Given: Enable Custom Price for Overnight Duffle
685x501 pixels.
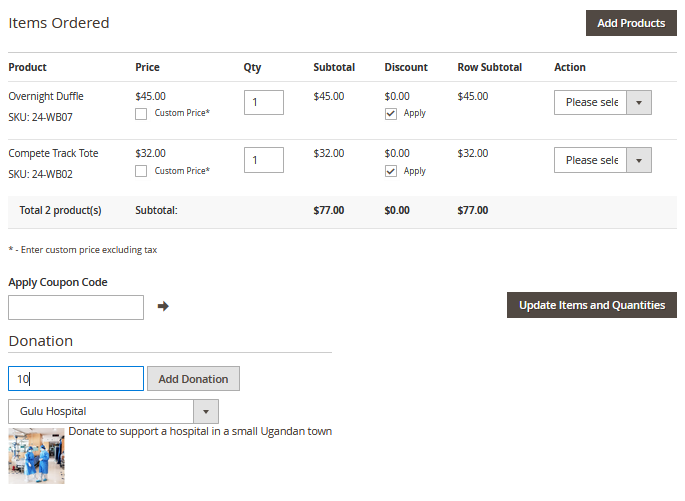Looking at the screenshot, I should [141, 114].
